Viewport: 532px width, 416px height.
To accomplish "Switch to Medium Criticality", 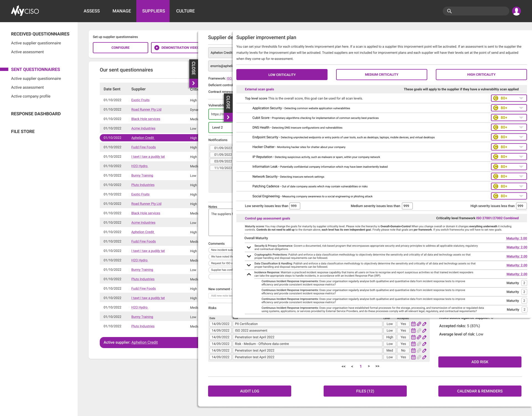I will (x=382, y=75).
